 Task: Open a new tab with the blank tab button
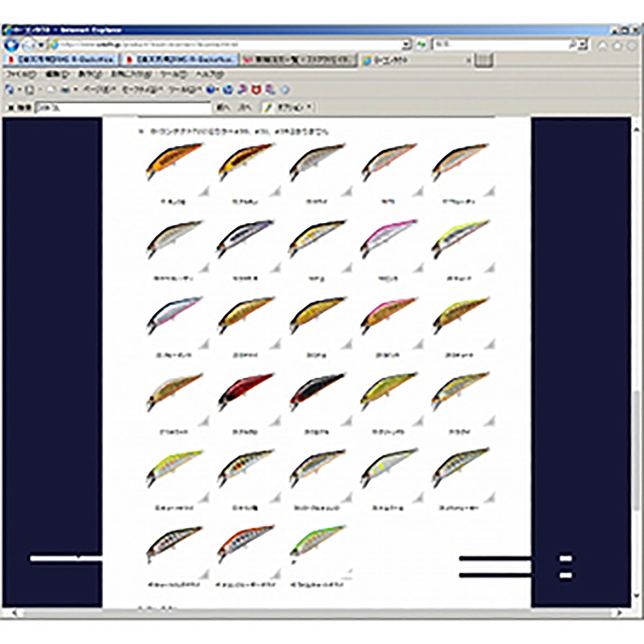[x=484, y=60]
